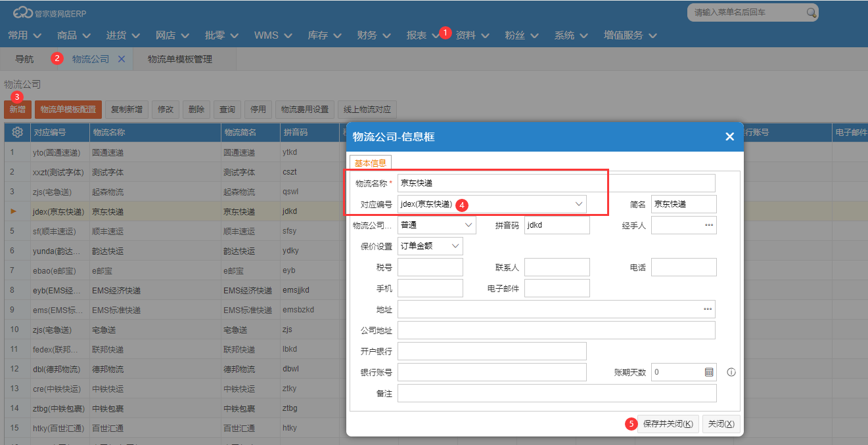Select the row yto(圆通速递)
This screenshot has width=868, height=445.
56,152
